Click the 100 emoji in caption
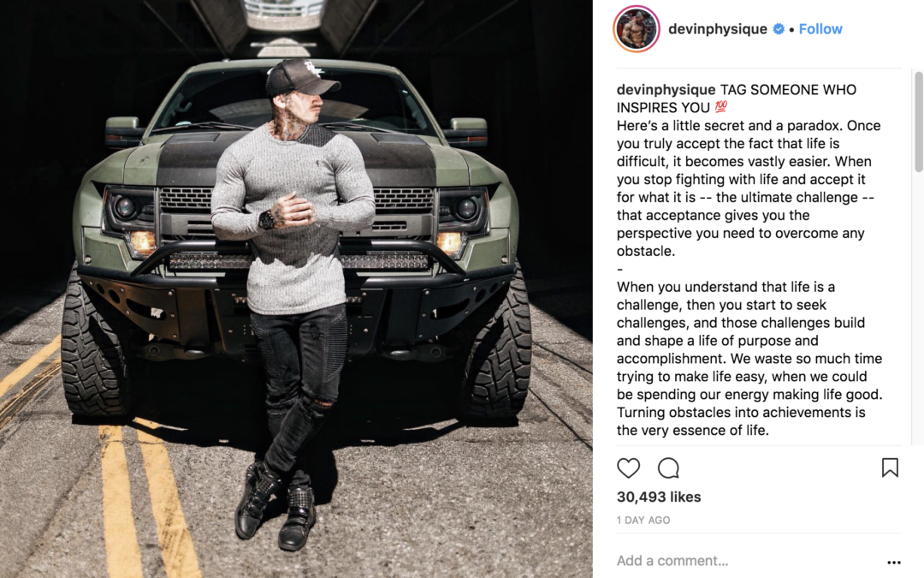The width and height of the screenshot is (924, 578). click(720, 107)
